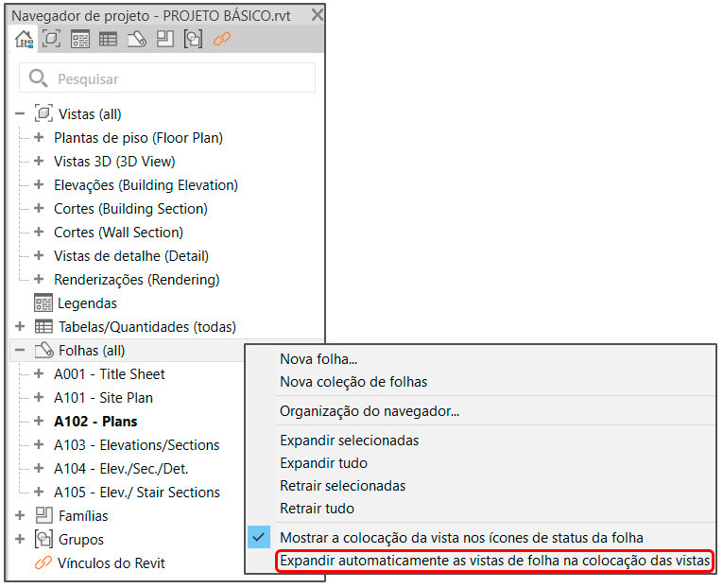
Task: Click the Families filter icon in toolbar
Action: pyautogui.click(x=164, y=39)
